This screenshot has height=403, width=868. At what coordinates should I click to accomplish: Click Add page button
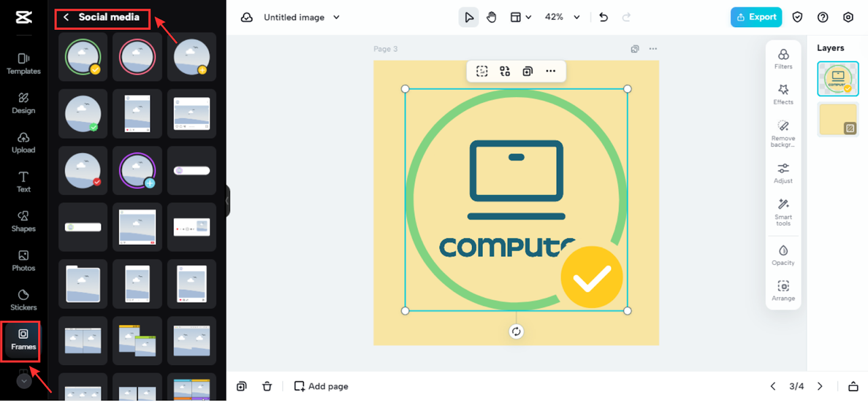[321, 386]
